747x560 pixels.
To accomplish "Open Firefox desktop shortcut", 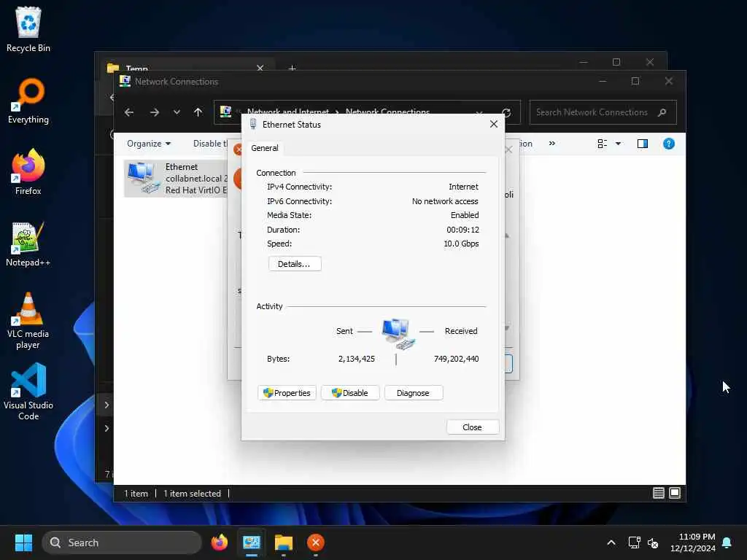I will (28, 172).
